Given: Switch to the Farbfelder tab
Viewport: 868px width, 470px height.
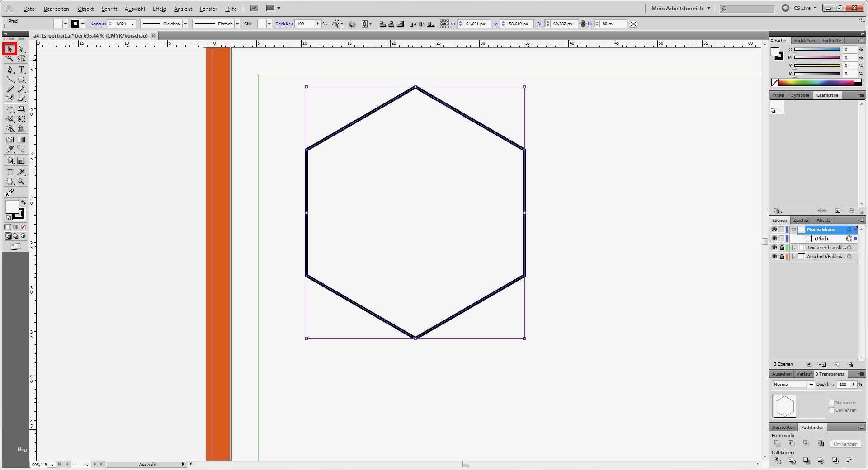Looking at the screenshot, I should click(x=805, y=41).
